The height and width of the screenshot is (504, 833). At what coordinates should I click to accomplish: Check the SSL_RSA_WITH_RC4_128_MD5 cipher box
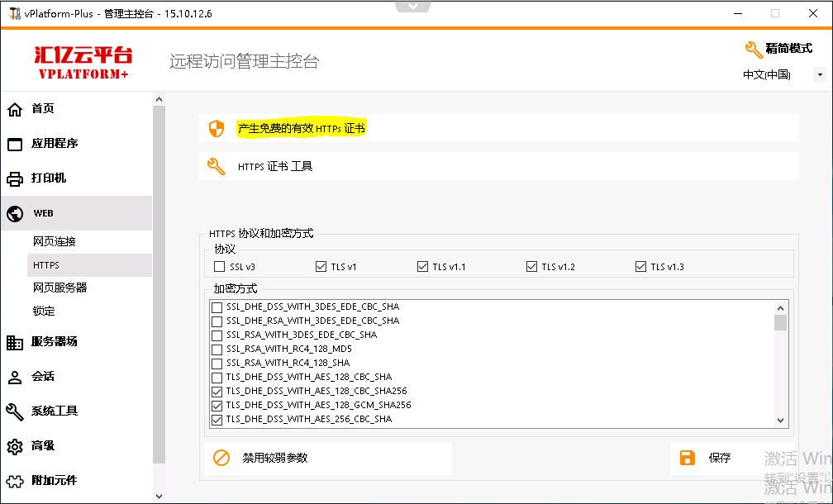(217, 349)
